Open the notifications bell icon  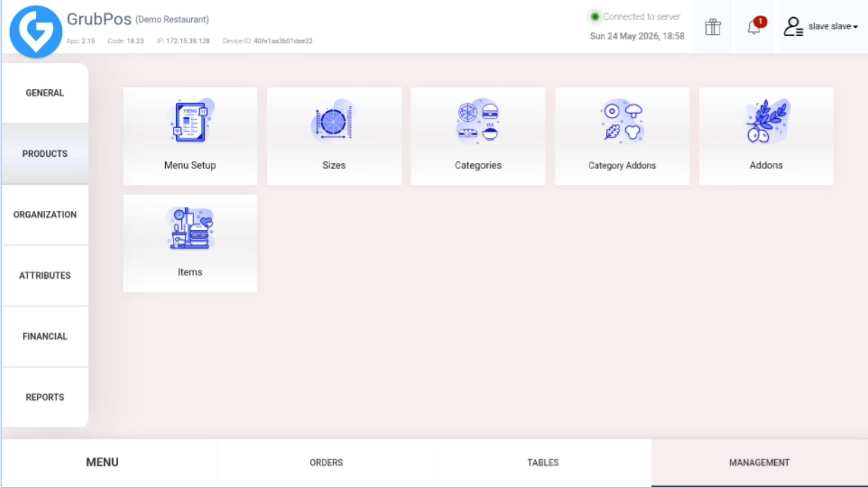[755, 26]
